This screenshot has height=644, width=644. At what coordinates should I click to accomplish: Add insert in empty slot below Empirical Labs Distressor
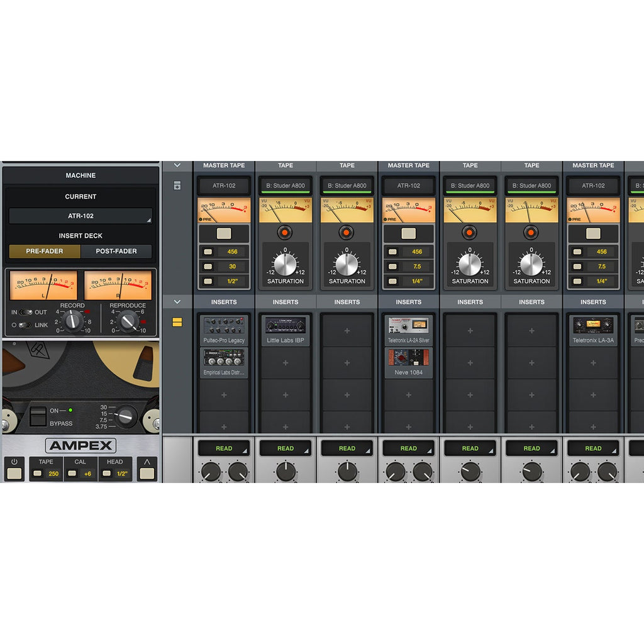click(224, 395)
